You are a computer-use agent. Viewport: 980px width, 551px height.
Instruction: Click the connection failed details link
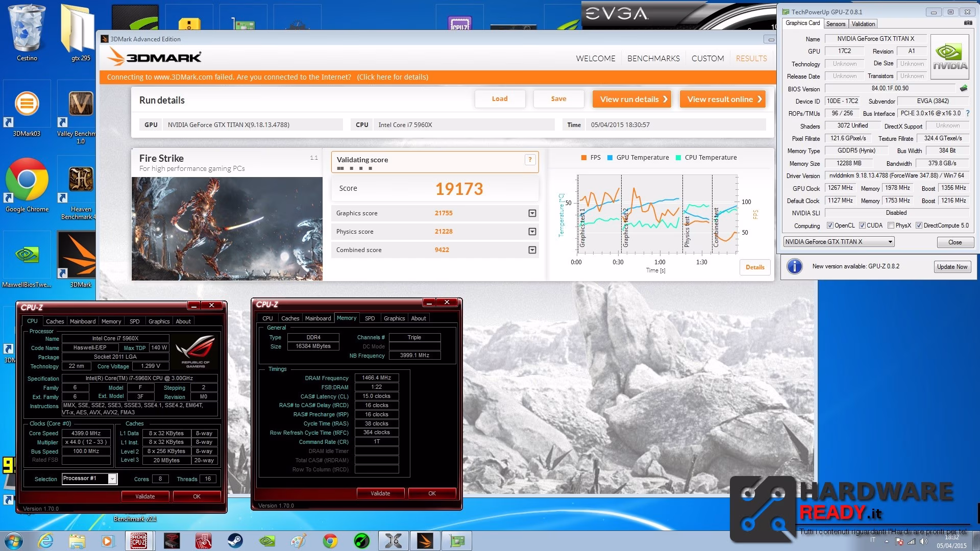click(393, 77)
